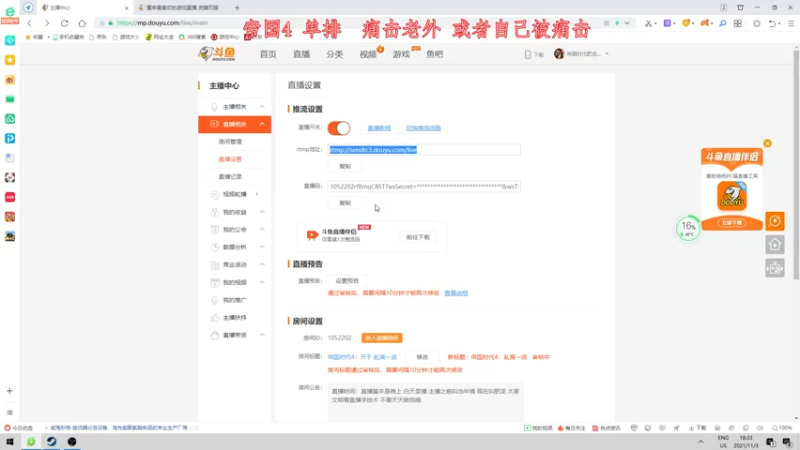Click 前往下载 for Douyu live companion
The image size is (800, 450).
click(418, 237)
